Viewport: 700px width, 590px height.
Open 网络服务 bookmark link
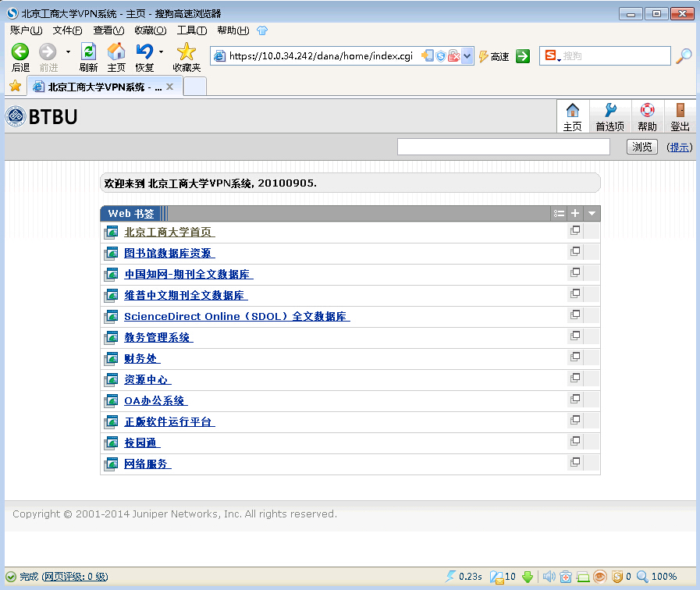click(x=147, y=464)
